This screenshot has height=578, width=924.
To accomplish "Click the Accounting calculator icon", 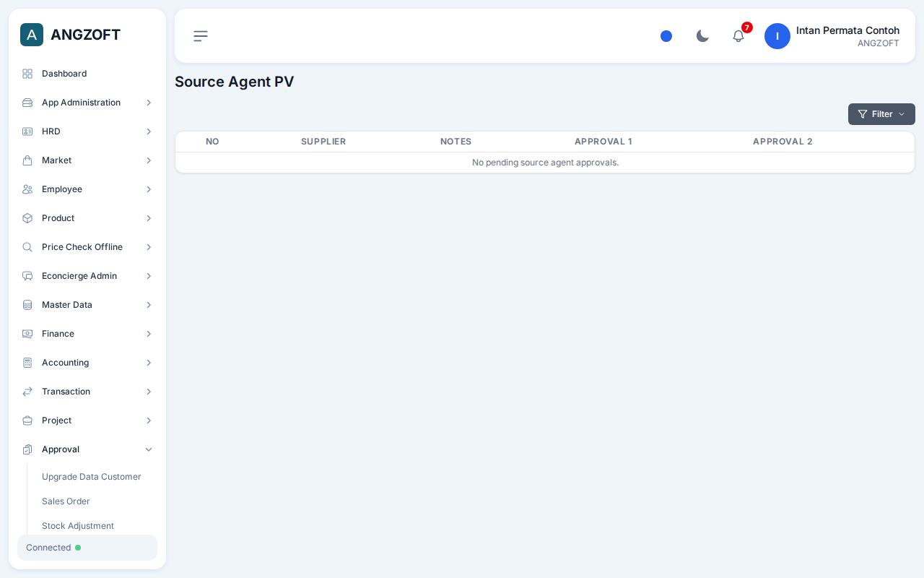I will [x=27, y=363].
